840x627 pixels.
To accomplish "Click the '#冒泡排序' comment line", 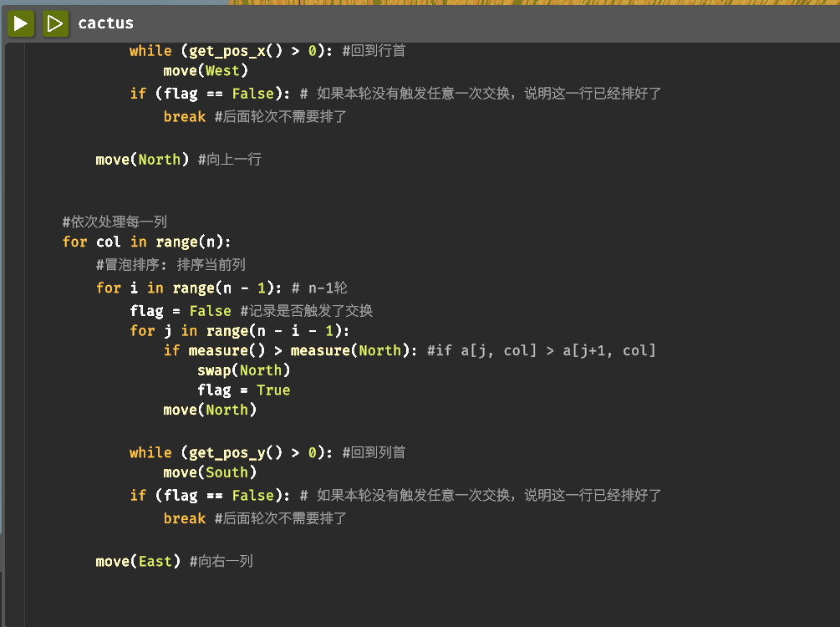I will (171, 265).
